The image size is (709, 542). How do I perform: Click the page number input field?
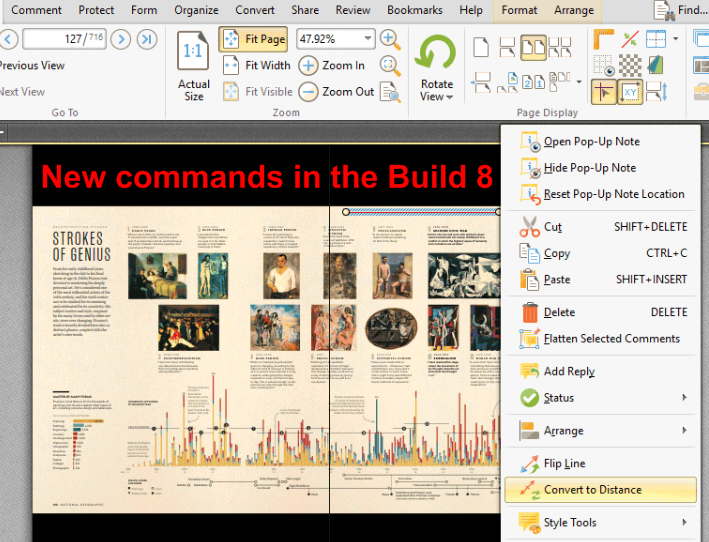[65, 39]
